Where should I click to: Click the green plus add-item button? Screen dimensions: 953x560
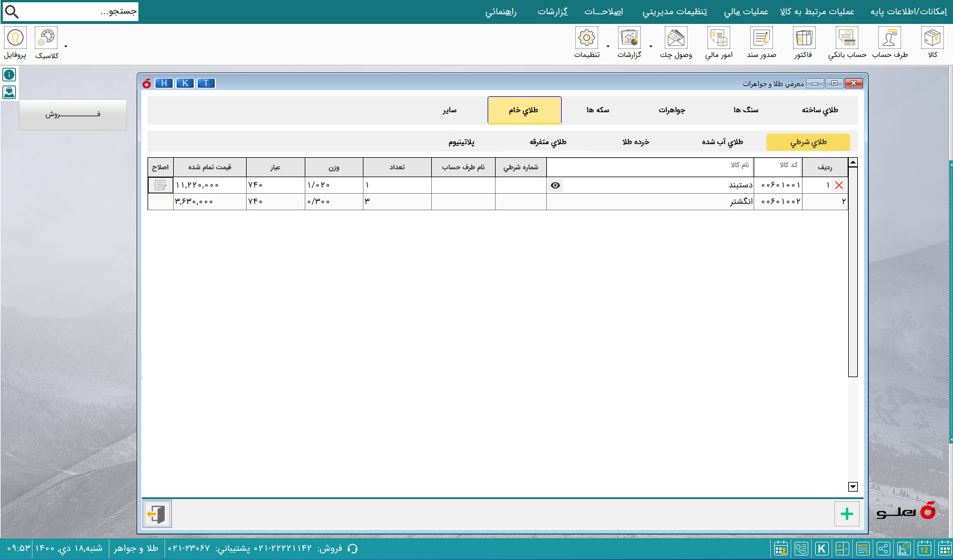[846, 514]
